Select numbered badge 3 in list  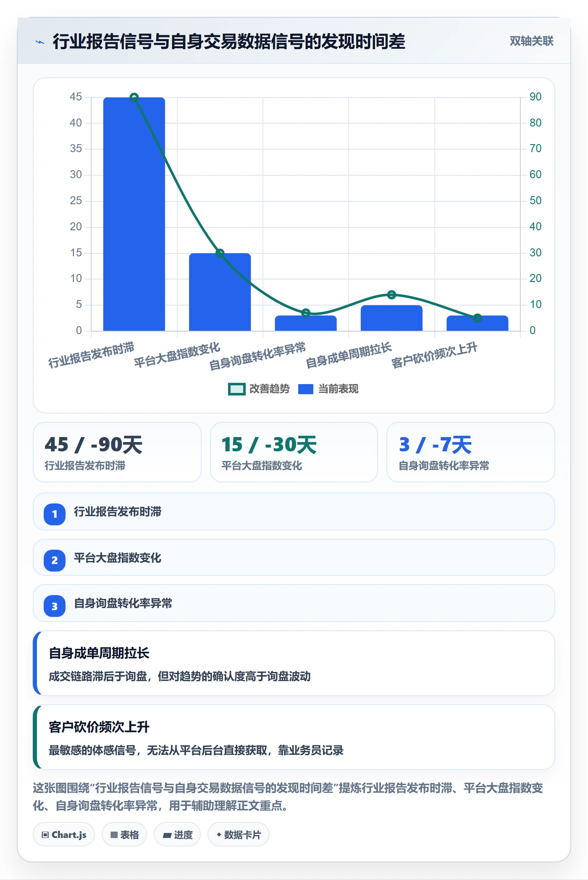point(55,606)
